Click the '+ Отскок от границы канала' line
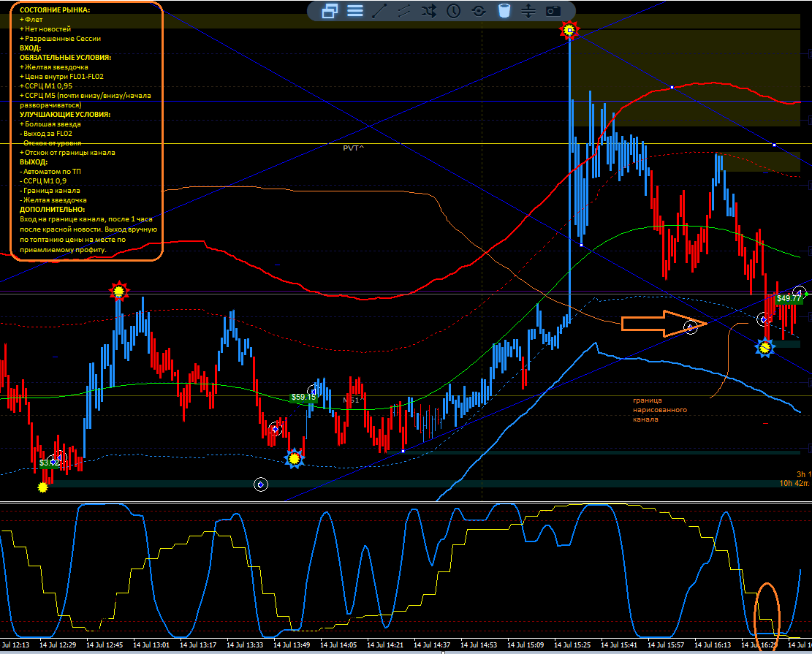Viewport: 812px width, 654px height. [67, 152]
